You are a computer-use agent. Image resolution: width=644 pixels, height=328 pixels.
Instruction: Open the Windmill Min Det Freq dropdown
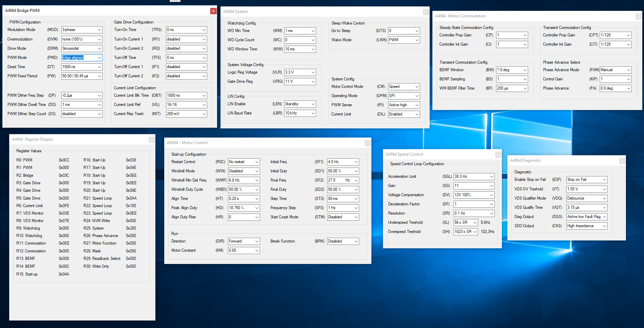(244, 180)
